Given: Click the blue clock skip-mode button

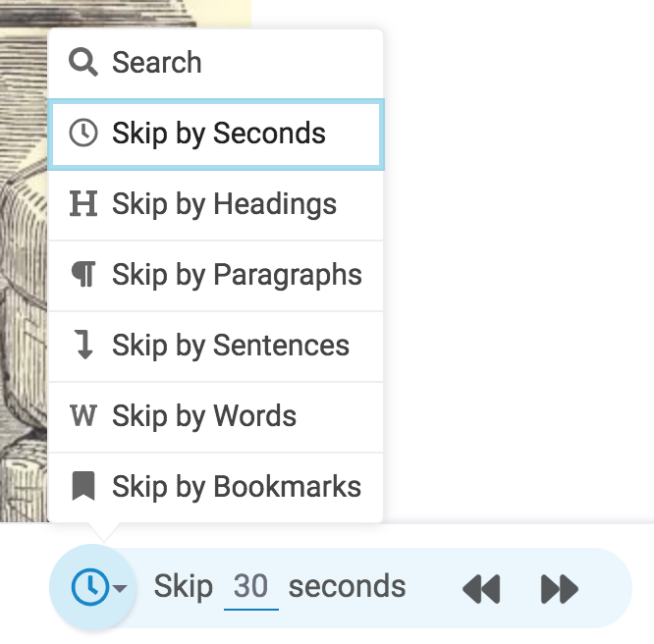Looking at the screenshot, I should tap(90, 587).
